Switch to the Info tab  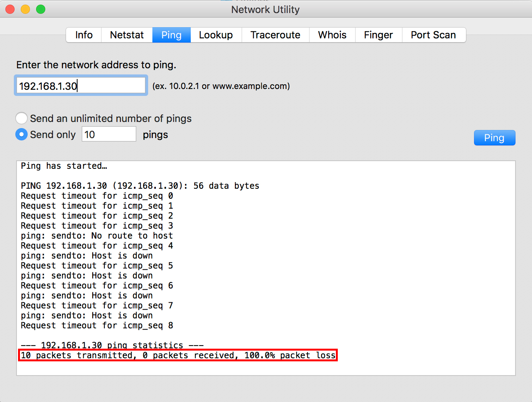coord(84,35)
